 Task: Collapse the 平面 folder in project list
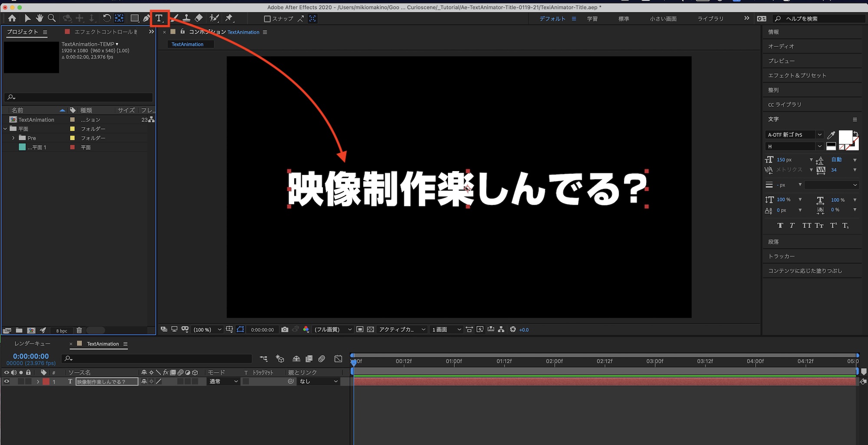point(5,129)
